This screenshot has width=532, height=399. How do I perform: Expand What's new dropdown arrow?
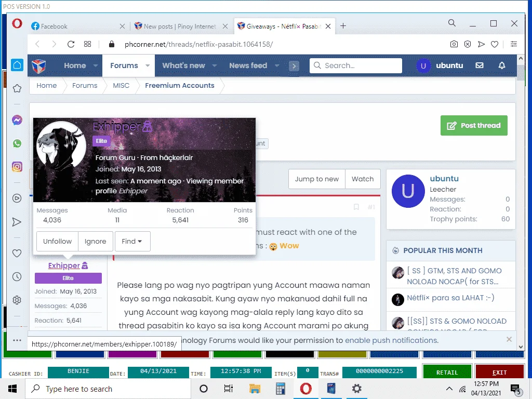point(215,65)
